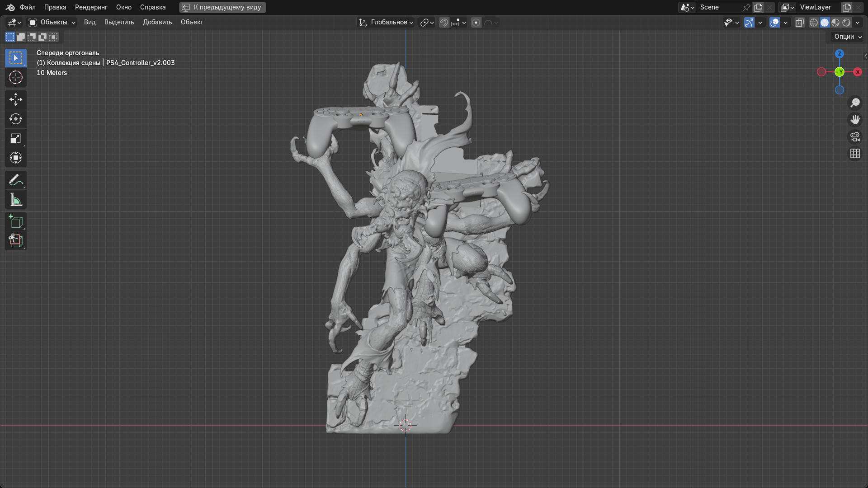Image resolution: width=868 pixels, height=488 pixels.
Task: Switch to material preview shading
Action: [x=835, y=23]
